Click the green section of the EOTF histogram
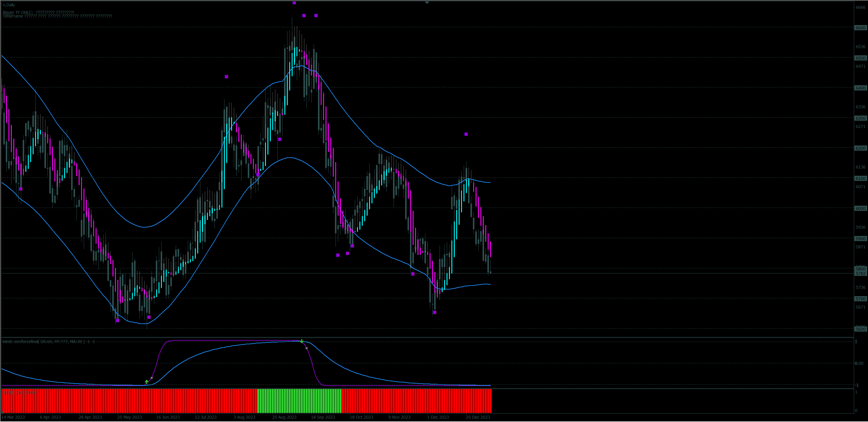Screen dimensions: 868x422 coord(299,401)
